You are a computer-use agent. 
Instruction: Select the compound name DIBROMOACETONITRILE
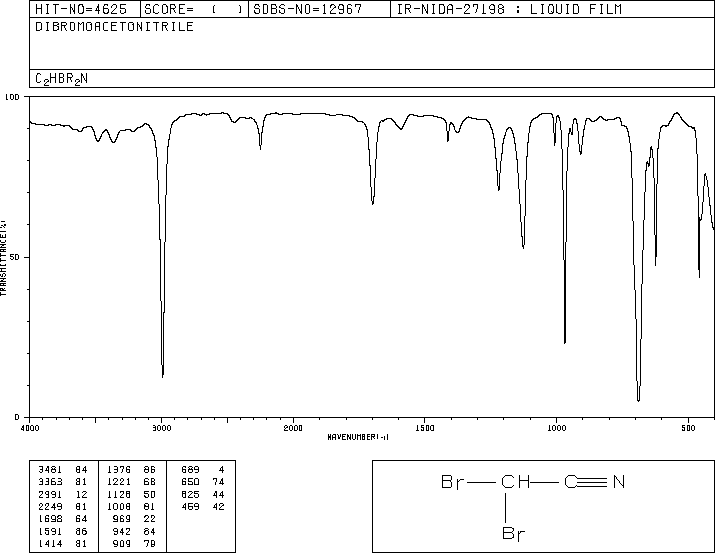click(114, 27)
